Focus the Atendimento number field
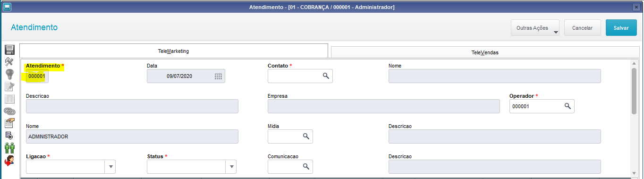The image size is (644, 179). click(x=37, y=76)
